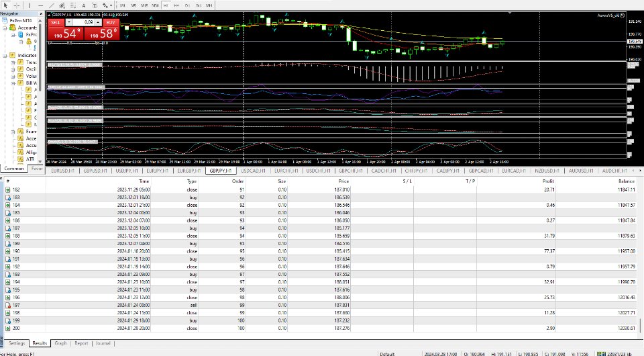This screenshot has height=356, width=644.
Task: Switch chart to H4 timeframe
Action: pos(176,5)
